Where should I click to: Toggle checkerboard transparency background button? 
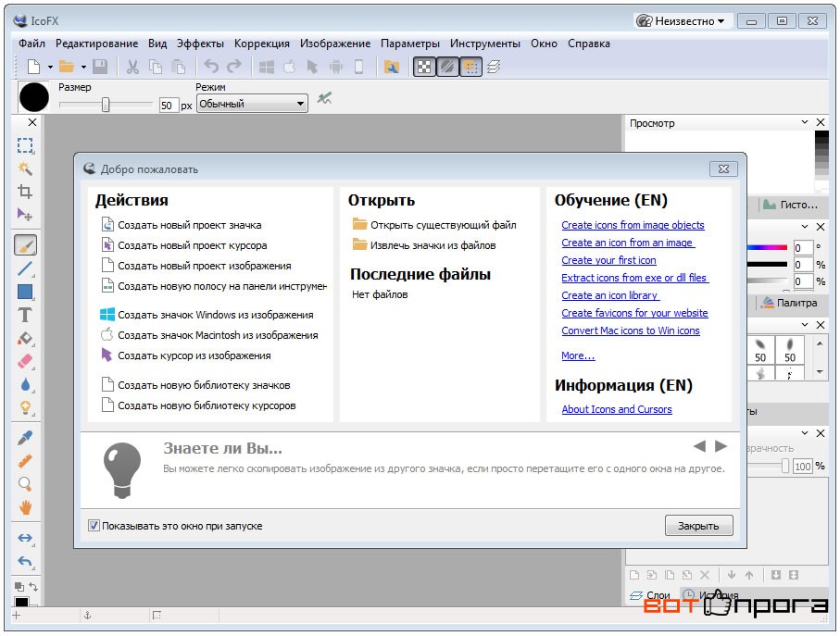424,67
